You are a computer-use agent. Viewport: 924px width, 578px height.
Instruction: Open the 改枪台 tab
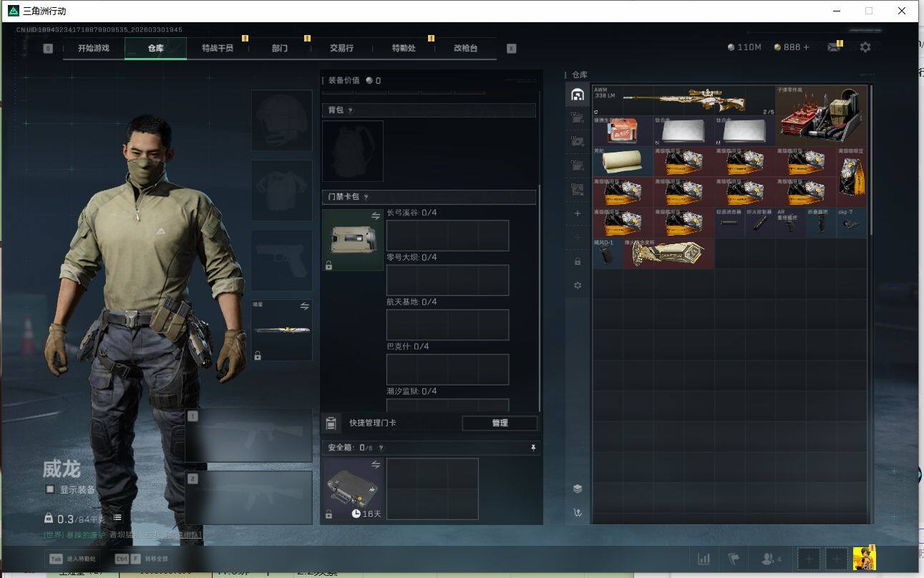click(465, 48)
